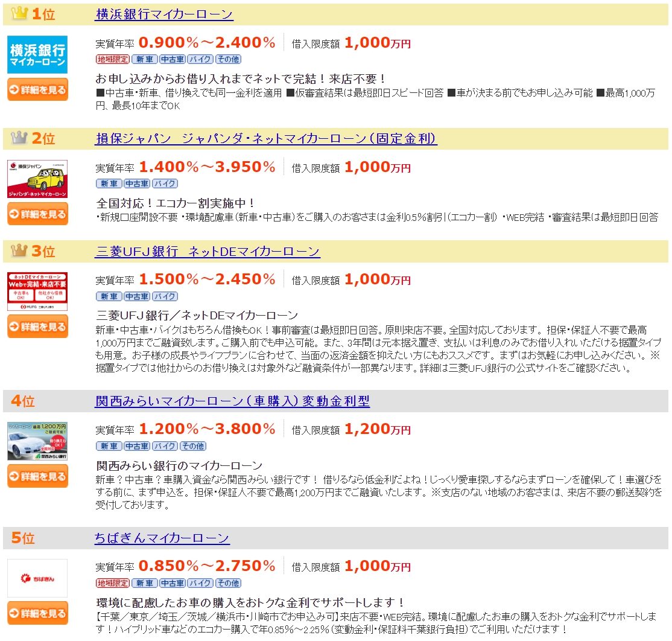Click 借入限度額 1,000万円 in 横浜銀行 row

351,43
